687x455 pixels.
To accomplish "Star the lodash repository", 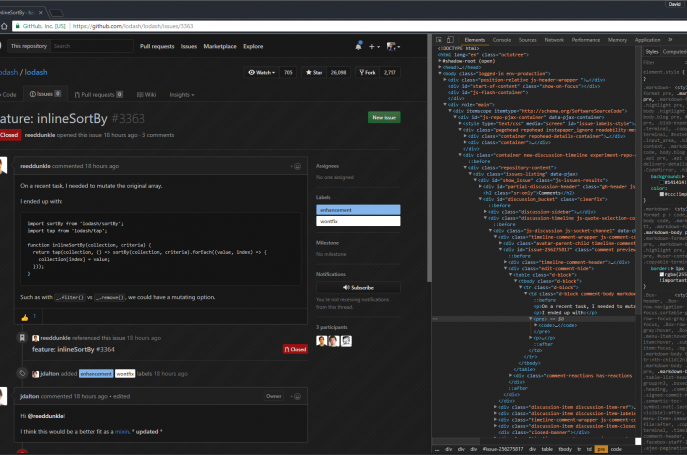I will tap(314, 72).
